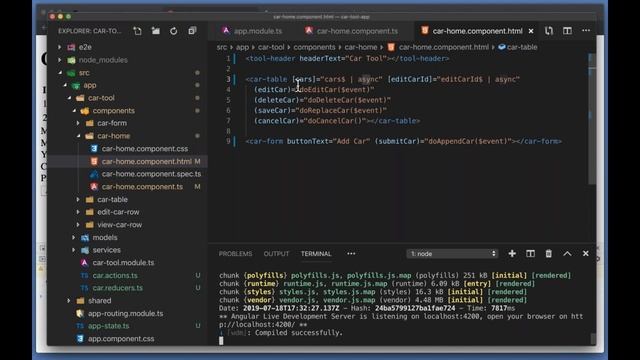The width and height of the screenshot is (640, 360).
Task: Create a new folder in the explorer
Action: click(x=156, y=31)
